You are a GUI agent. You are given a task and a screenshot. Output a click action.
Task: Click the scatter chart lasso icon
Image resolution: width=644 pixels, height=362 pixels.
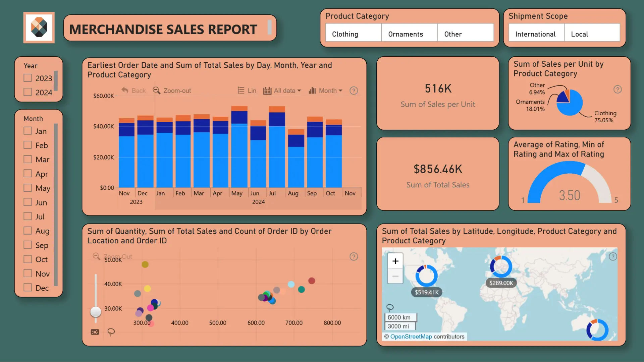click(x=111, y=332)
